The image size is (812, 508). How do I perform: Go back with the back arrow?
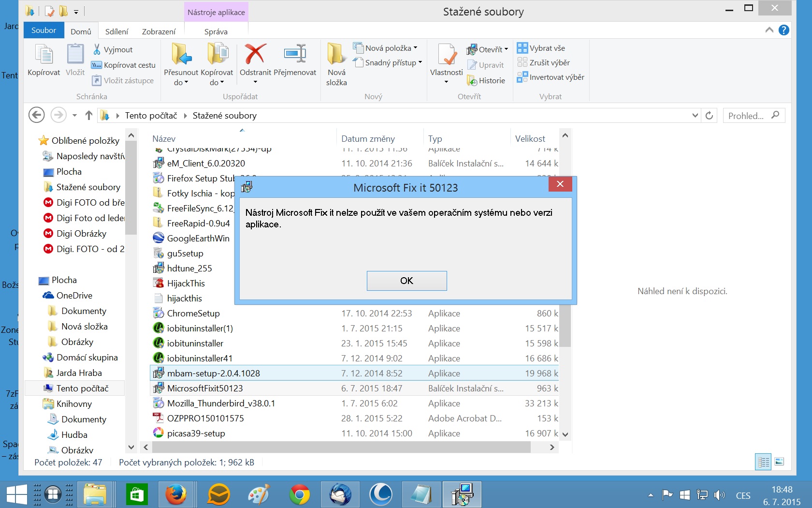pos(37,115)
